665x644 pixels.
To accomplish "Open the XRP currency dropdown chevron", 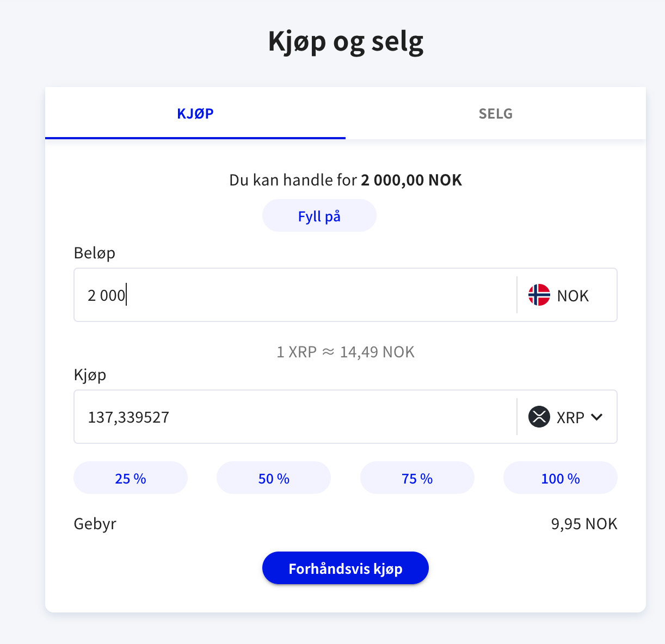I will pyautogui.click(x=598, y=417).
